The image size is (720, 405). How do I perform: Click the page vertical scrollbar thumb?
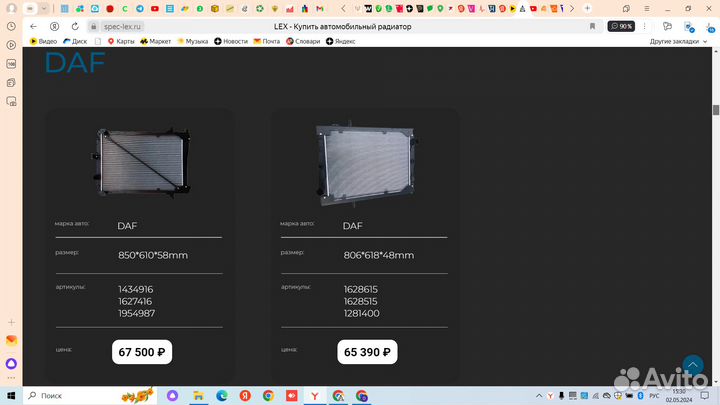(x=715, y=110)
